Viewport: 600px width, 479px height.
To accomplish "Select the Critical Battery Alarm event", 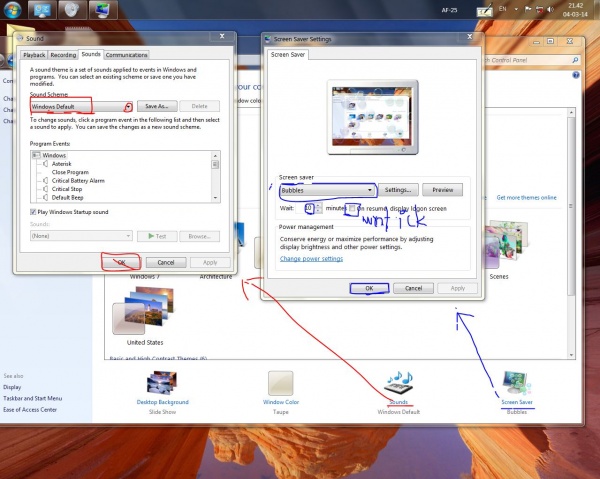I will (x=78, y=181).
